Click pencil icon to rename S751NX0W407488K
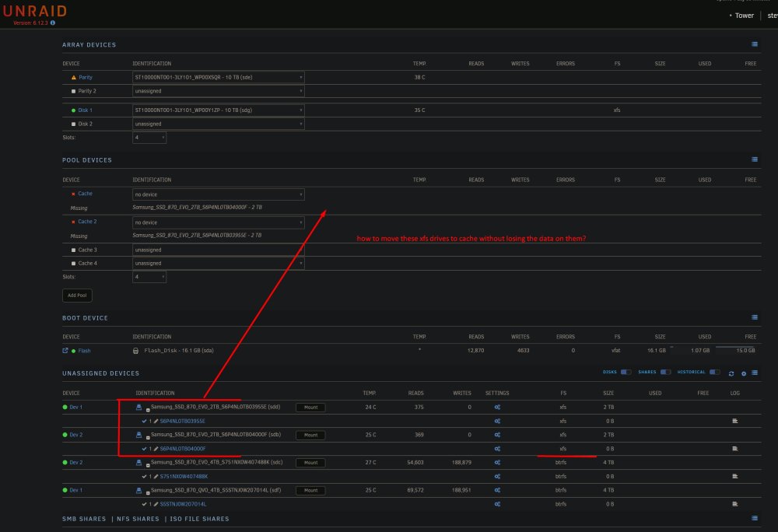The image size is (778, 532). tap(156, 477)
